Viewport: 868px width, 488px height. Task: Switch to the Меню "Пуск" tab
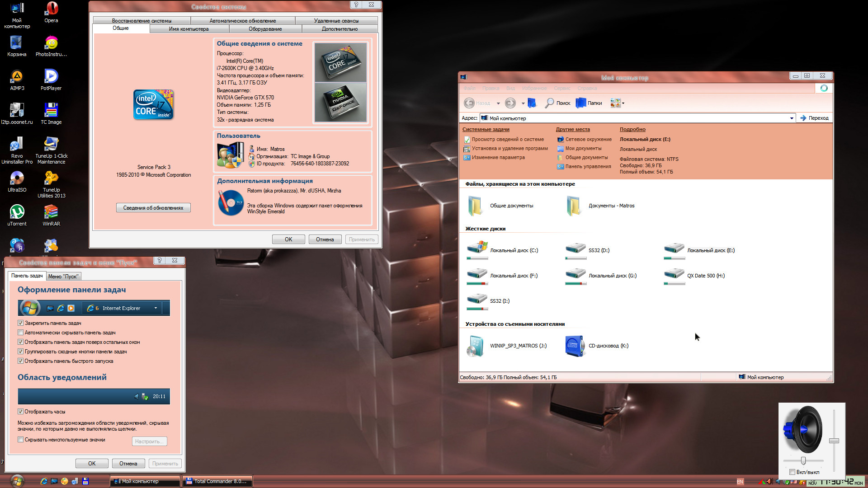(63, 277)
